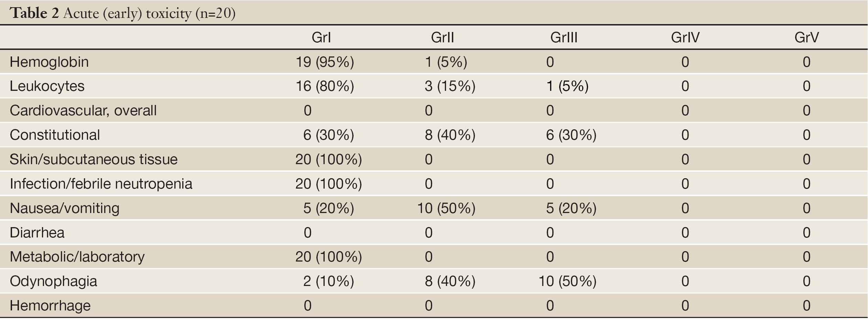This screenshot has width=868, height=319.
Task: Select the Skin/subcutaneous tissue row label
Action: pyautogui.click(x=94, y=159)
